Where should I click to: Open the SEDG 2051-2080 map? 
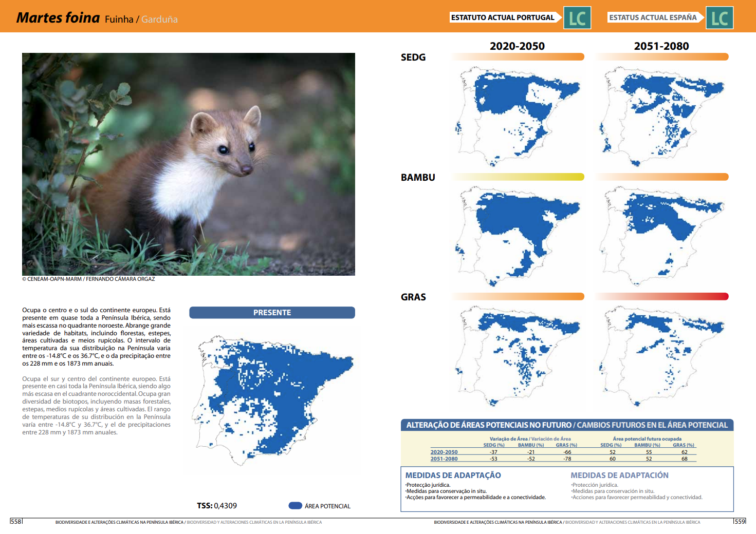tap(662, 117)
